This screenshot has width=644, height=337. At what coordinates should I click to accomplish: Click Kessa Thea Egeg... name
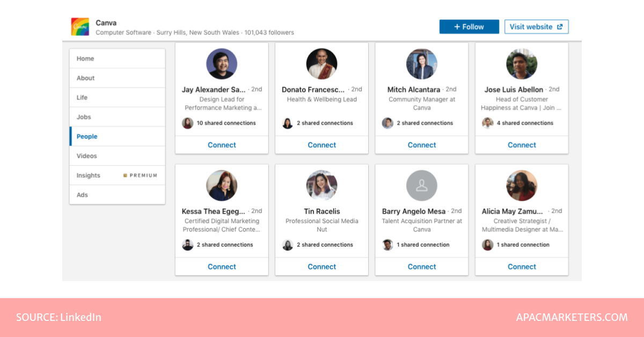click(214, 211)
